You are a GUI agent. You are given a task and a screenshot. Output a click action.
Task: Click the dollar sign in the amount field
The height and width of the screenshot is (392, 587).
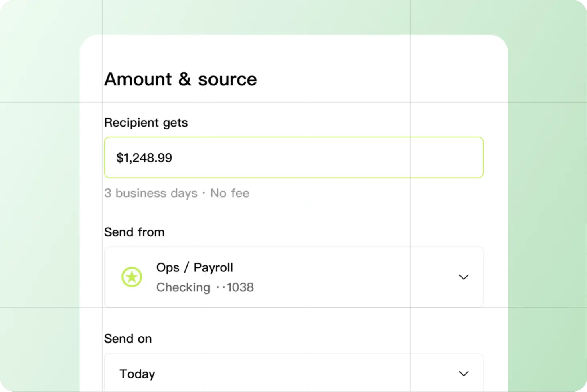click(x=119, y=158)
